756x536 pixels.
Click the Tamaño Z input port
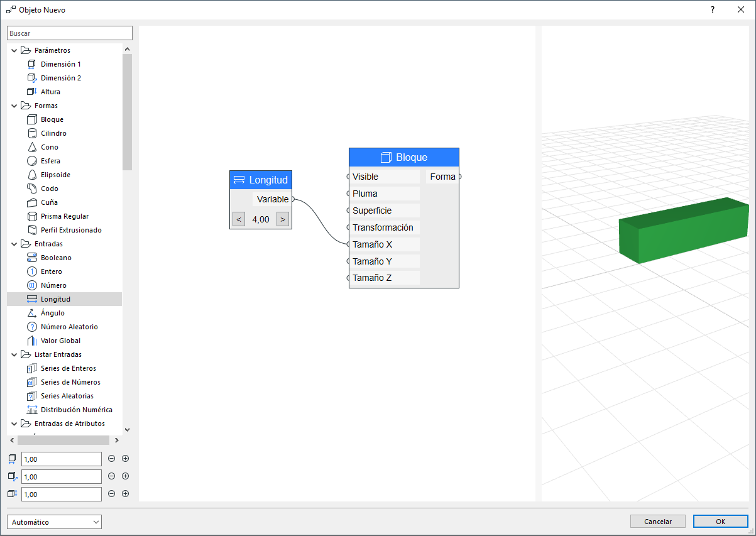point(349,278)
